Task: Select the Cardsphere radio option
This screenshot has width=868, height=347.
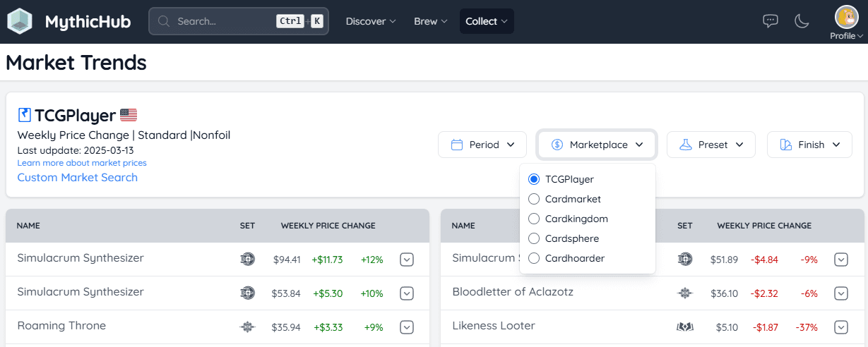Action: (534, 238)
